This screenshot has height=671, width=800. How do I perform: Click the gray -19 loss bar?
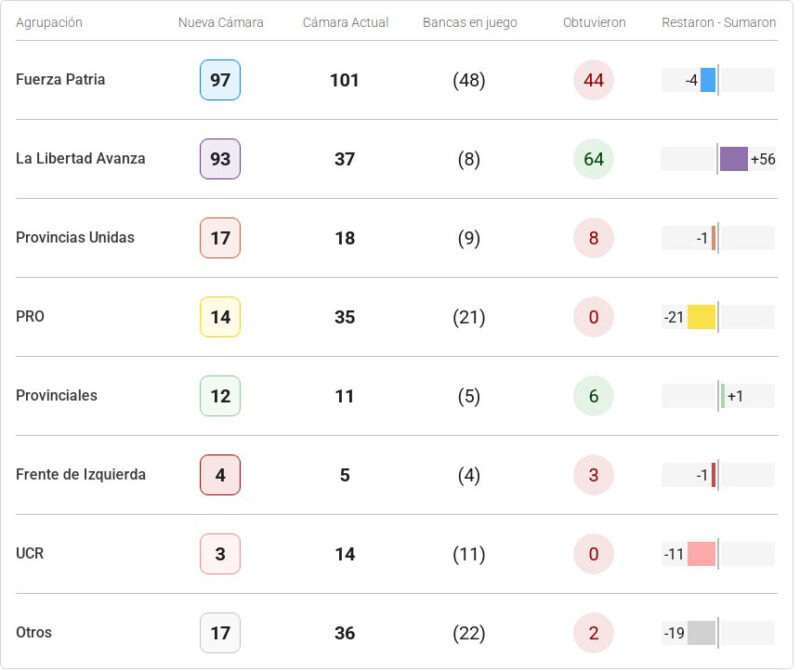pos(701,633)
